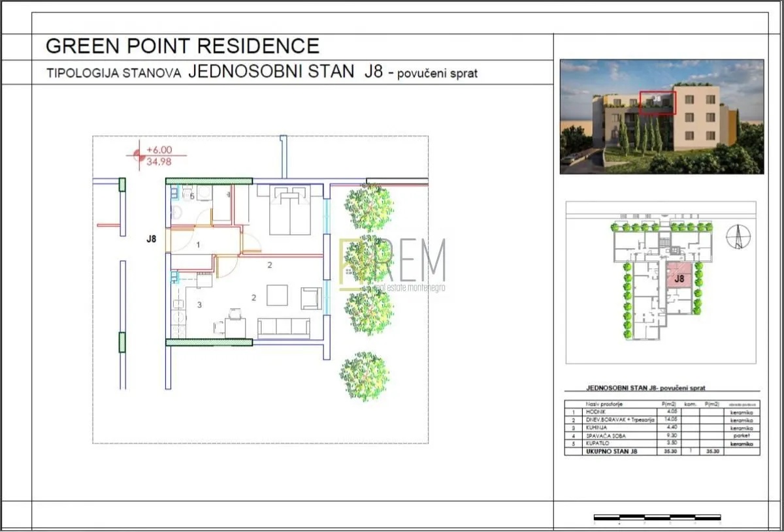Click the 4.40 area value
The image size is (784, 532).
click(672, 428)
